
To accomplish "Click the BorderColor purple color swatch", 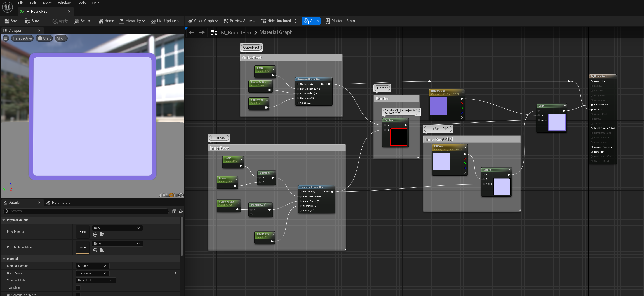I will [438, 106].
